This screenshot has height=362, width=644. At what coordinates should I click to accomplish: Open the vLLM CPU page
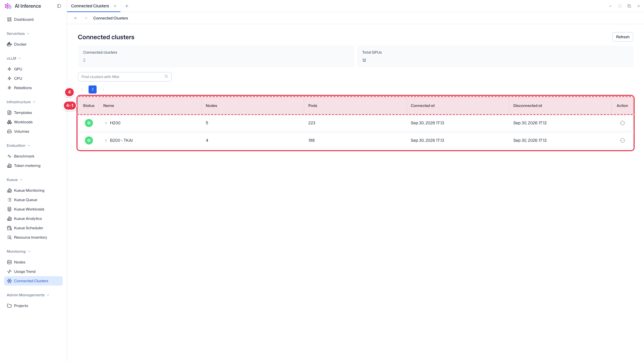click(x=33, y=78)
